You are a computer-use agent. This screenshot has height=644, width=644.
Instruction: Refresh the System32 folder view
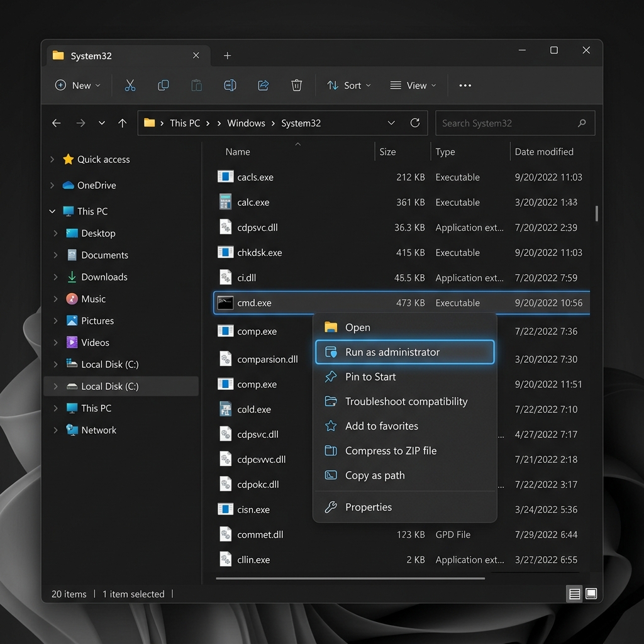[x=415, y=123]
